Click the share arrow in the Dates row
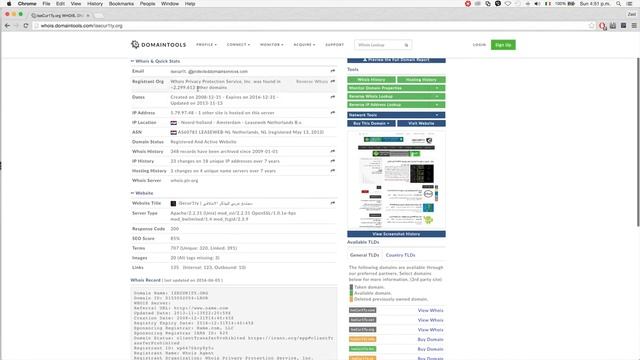The image size is (640, 360). click(x=333, y=97)
